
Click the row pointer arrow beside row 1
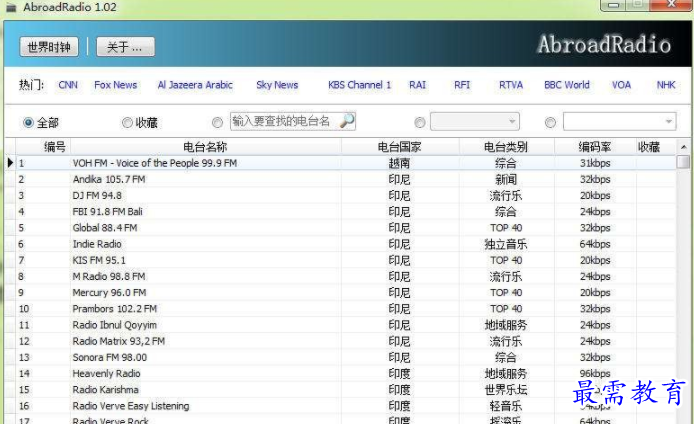(10, 162)
